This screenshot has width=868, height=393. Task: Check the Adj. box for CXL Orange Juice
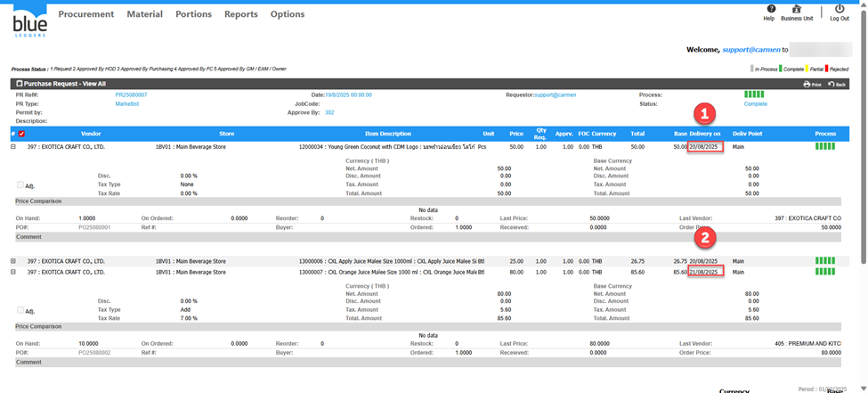20,309
